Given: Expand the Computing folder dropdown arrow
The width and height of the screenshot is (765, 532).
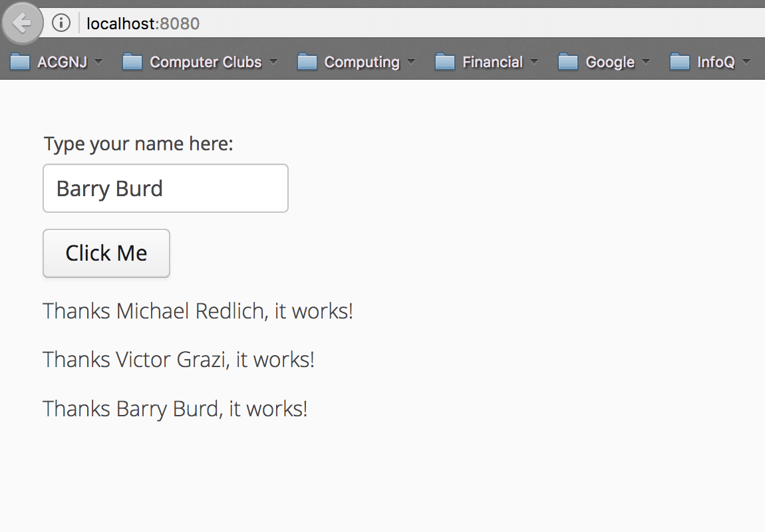Looking at the screenshot, I should tap(411, 61).
